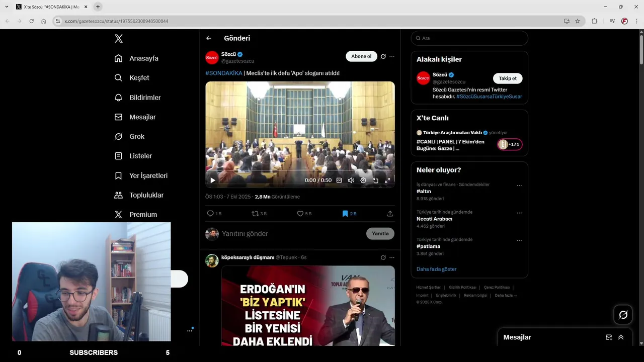This screenshot has height=362, width=644.
Task: Click the Abone ol button
Action: click(361, 56)
